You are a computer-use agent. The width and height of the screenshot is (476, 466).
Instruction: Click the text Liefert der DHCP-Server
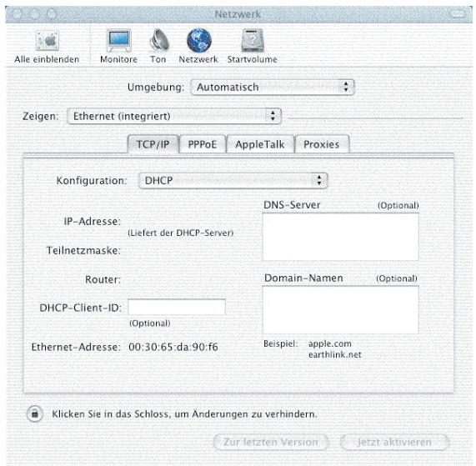point(181,233)
